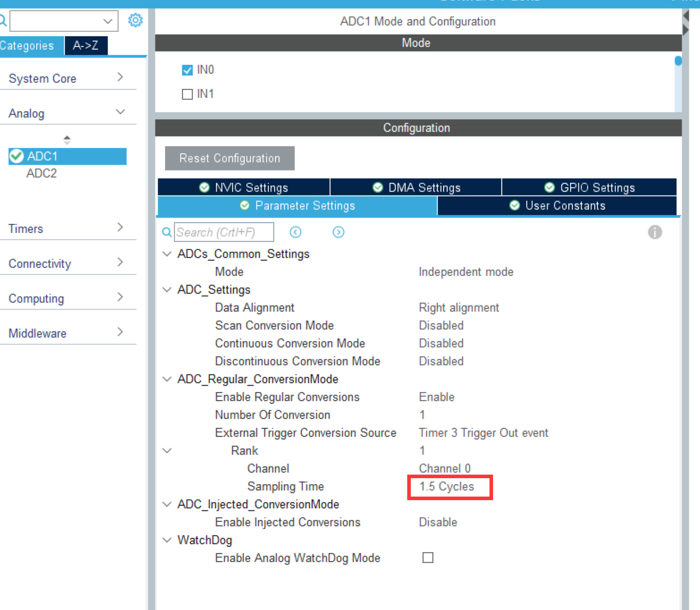Viewport: 700px width, 610px height.
Task: Click External Trigger Conversion Source label
Action: click(306, 433)
